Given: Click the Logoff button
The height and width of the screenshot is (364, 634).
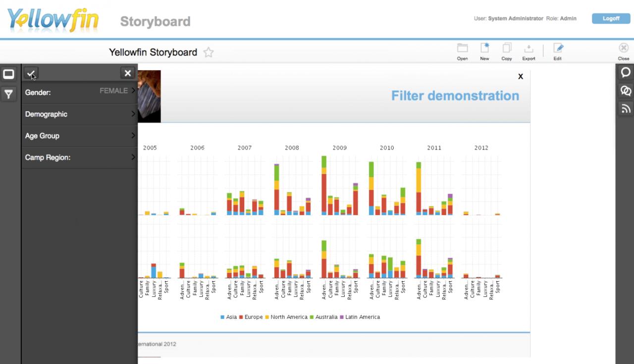Looking at the screenshot, I should pos(611,19).
